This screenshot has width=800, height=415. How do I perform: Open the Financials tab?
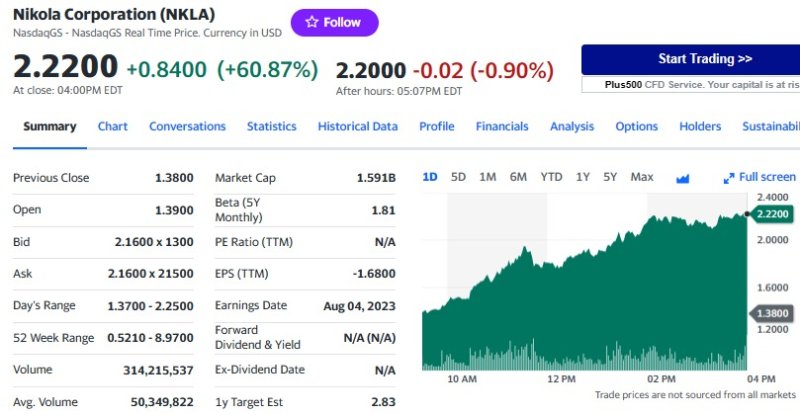(x=502, y=127)
